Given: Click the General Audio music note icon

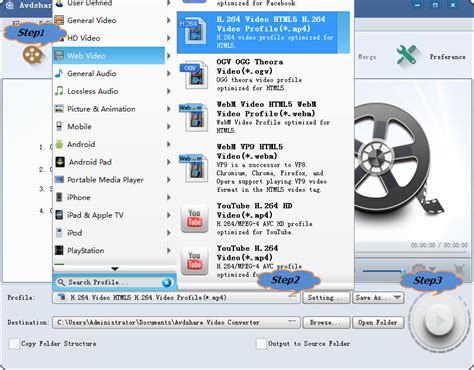Looking at the screenshot, I should pos(59,73).
